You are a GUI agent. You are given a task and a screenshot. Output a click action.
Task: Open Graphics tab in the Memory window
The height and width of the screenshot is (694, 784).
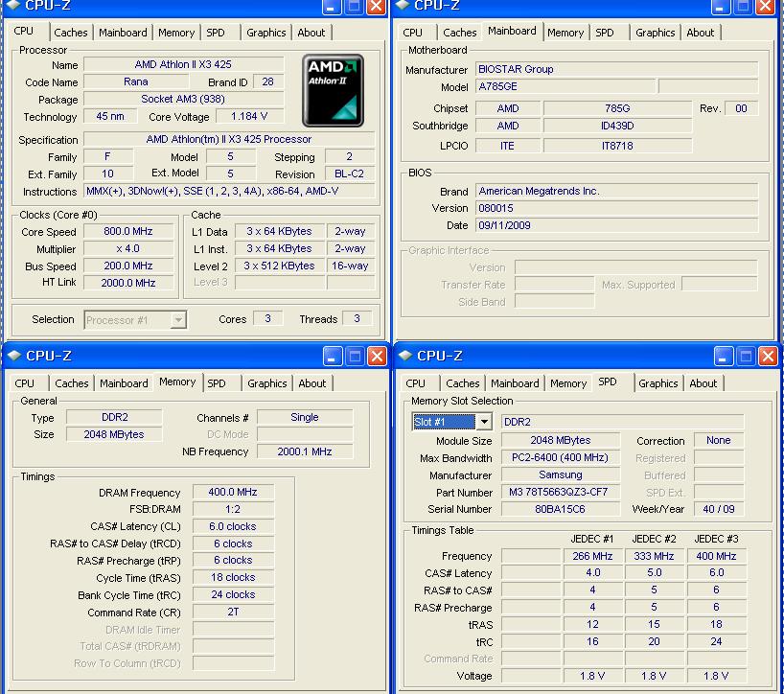(267, 383)
